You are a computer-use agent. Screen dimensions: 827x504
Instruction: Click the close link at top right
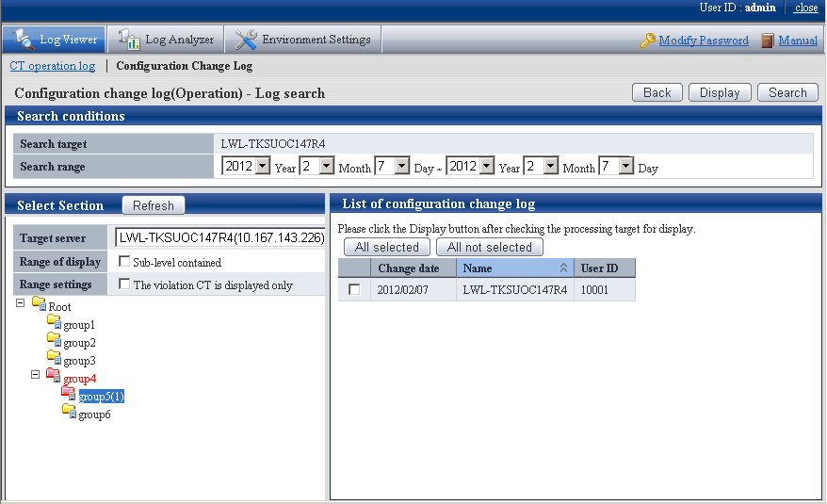806,8
